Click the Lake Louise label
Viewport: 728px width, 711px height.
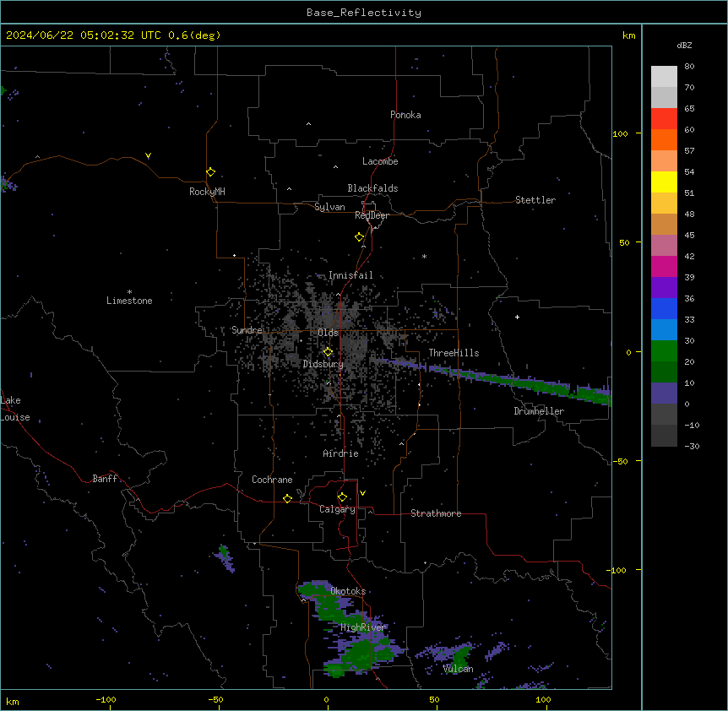15,409
